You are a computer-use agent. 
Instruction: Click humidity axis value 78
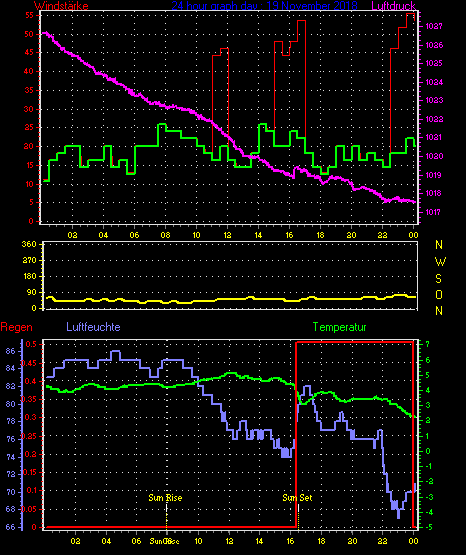coord(11,421)
